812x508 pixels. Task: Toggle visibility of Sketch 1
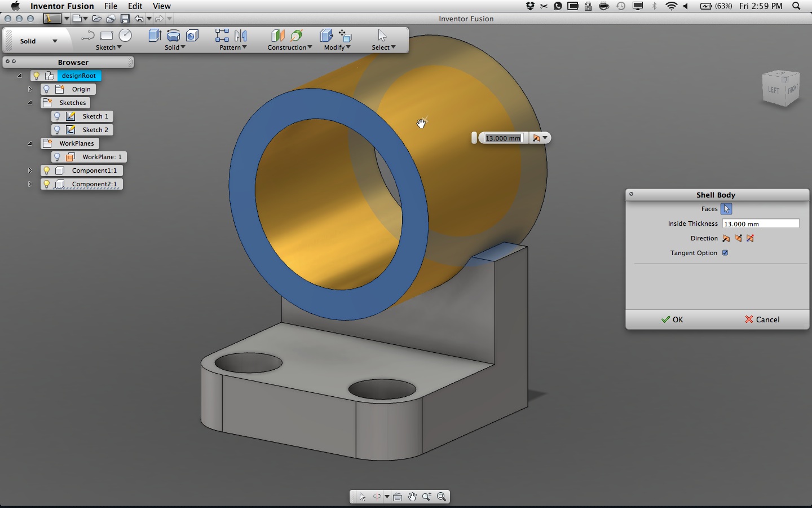tap(57, 116)
